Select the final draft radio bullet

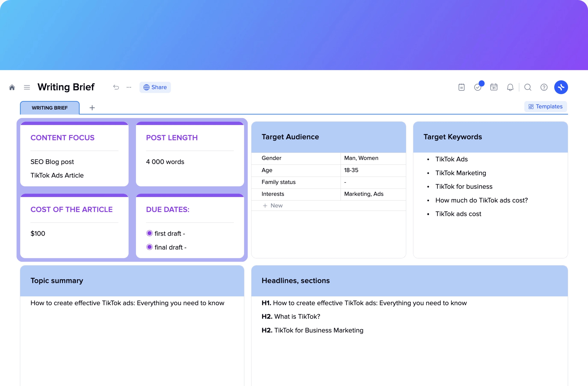tap(149, 247)
